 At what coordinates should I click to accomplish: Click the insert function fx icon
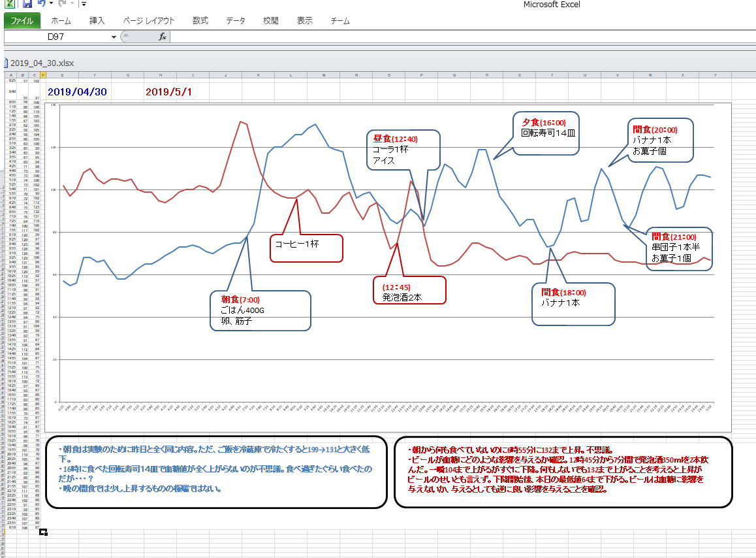pos(163,37)
